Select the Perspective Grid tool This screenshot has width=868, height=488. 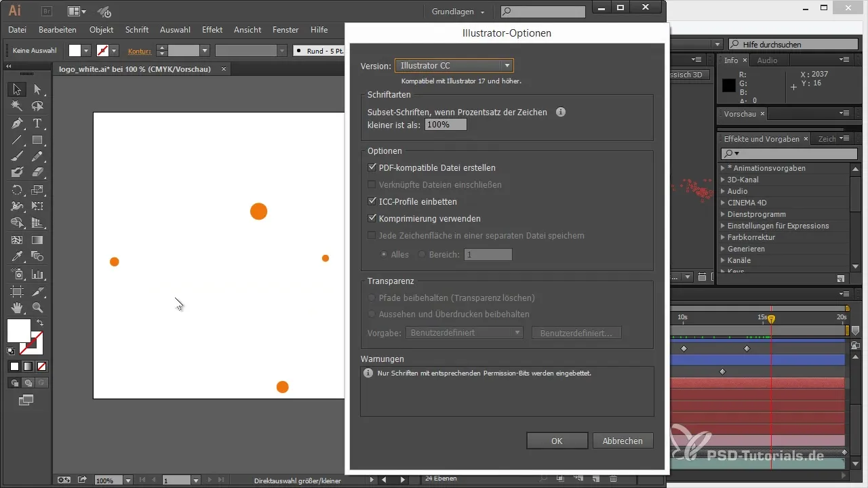(x=37, y=223)
